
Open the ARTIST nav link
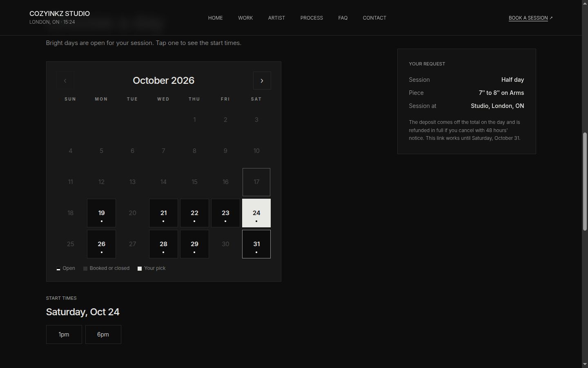276,18
